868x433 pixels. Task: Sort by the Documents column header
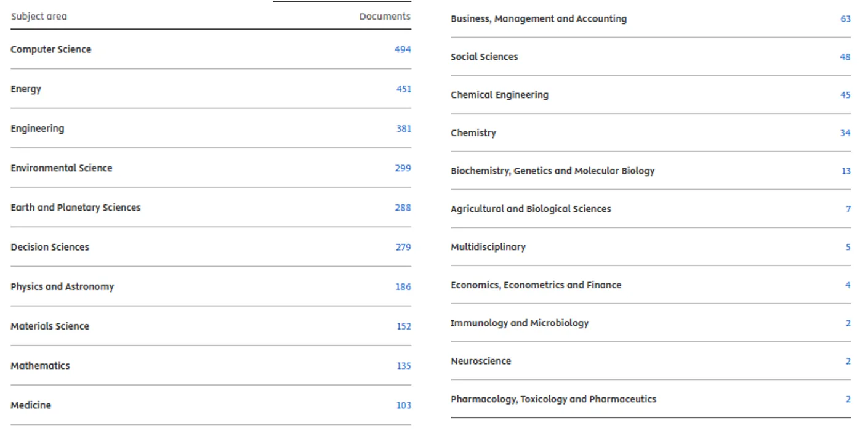pyautogui.click(x=385, y=17)
